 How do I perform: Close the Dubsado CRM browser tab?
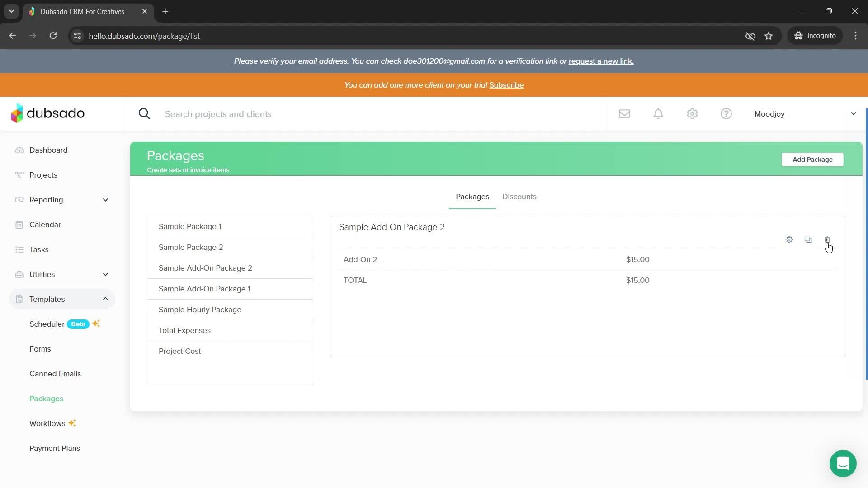[x=145, y=11]
